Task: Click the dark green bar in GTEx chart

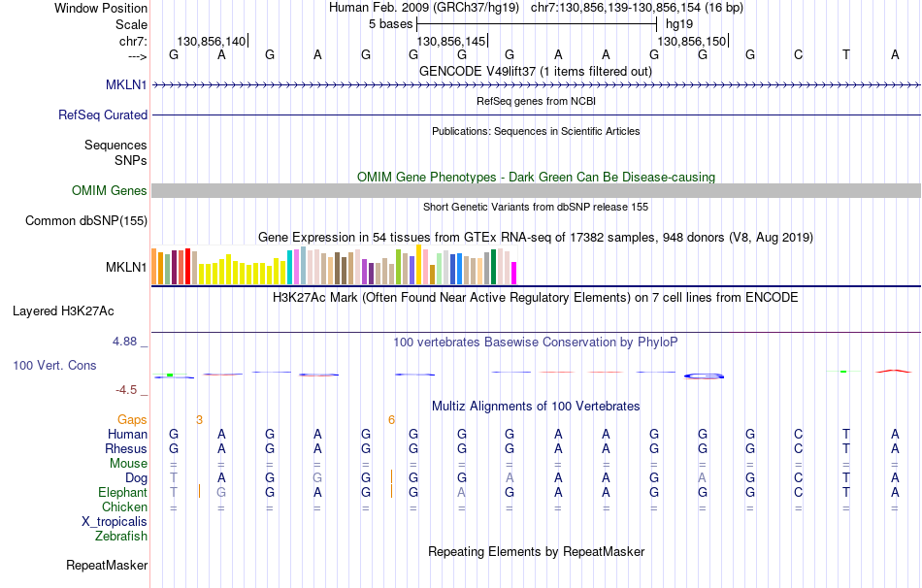Action: pos(493,267)
